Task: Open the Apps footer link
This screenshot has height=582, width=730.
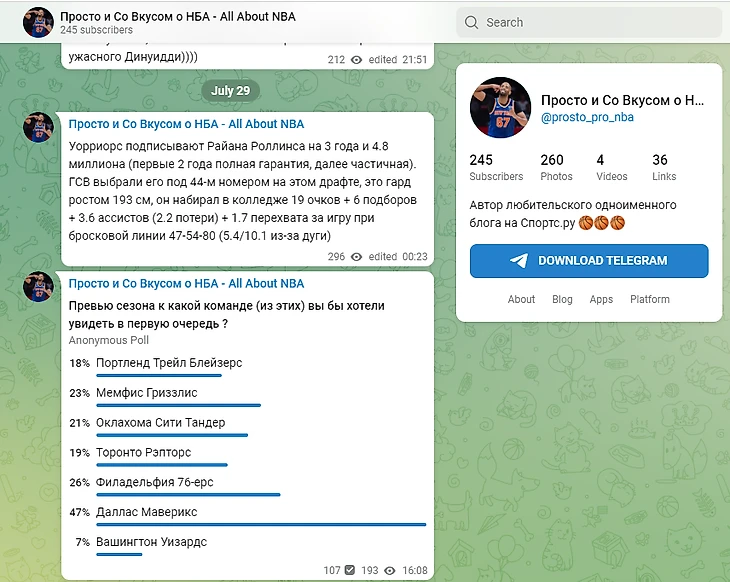Action: [x=601, y=299]
